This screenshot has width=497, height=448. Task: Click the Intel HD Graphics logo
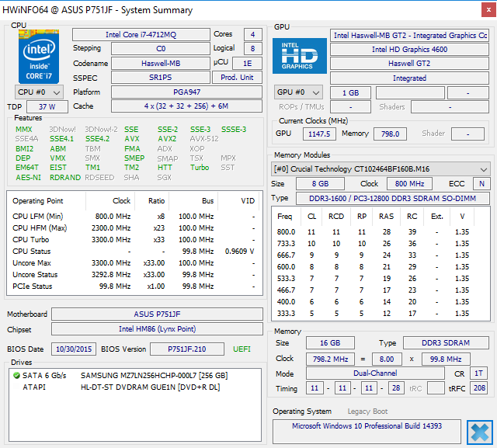(300, 56)
